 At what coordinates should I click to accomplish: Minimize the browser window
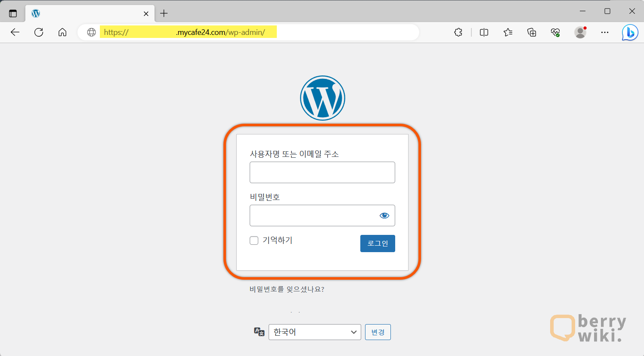[583, 11]
